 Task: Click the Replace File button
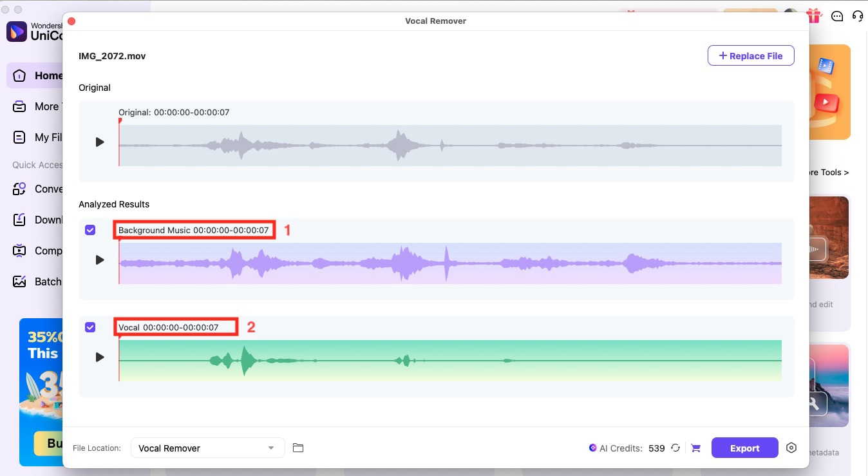tap(751, 56)
